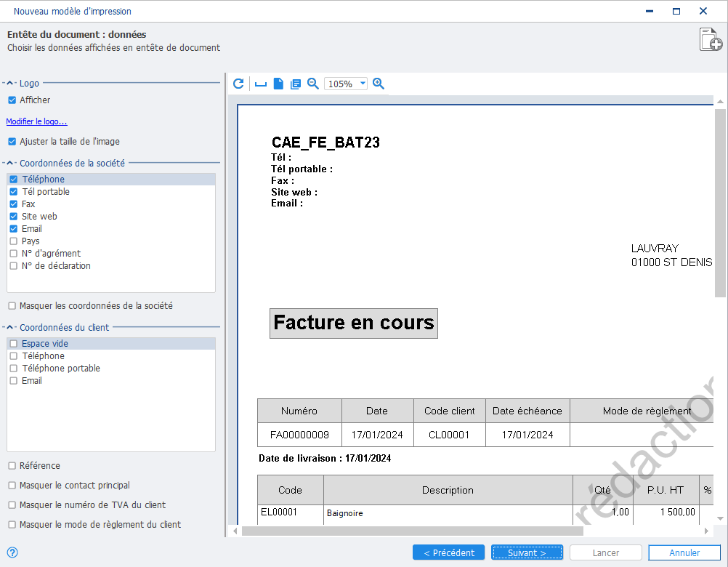
Task: Click the Date échéance column header
Action: pos(527,411)
